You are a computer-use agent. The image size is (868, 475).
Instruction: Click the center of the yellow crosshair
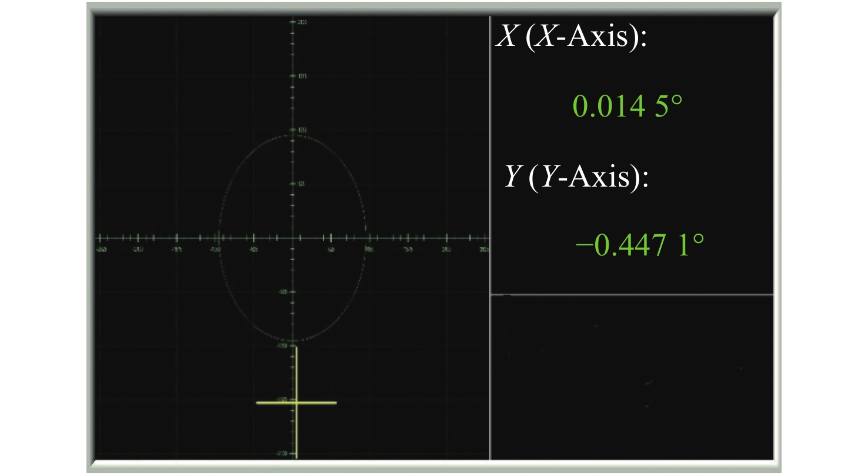click(296, 403)
